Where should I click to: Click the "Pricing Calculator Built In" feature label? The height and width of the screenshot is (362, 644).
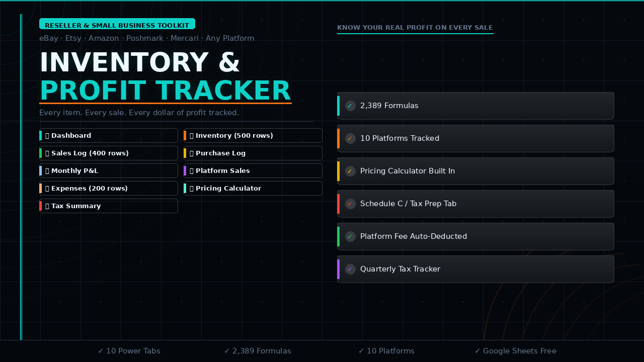408,171
